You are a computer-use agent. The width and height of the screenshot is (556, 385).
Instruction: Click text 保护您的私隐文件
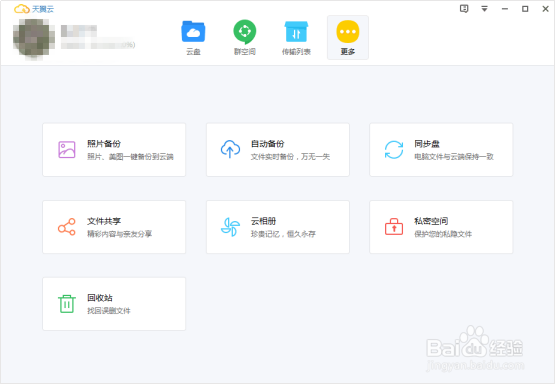(x=443, y=234)
